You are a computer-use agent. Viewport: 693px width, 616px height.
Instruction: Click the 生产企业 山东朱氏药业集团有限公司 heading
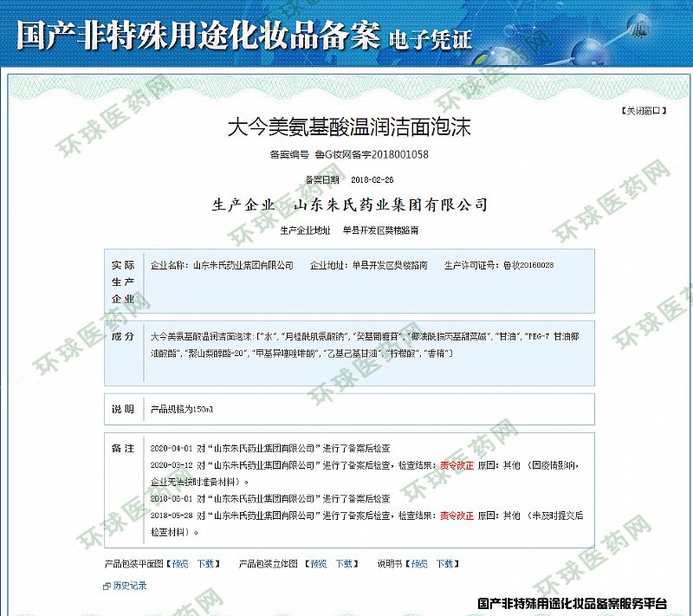tap(349, 205)
